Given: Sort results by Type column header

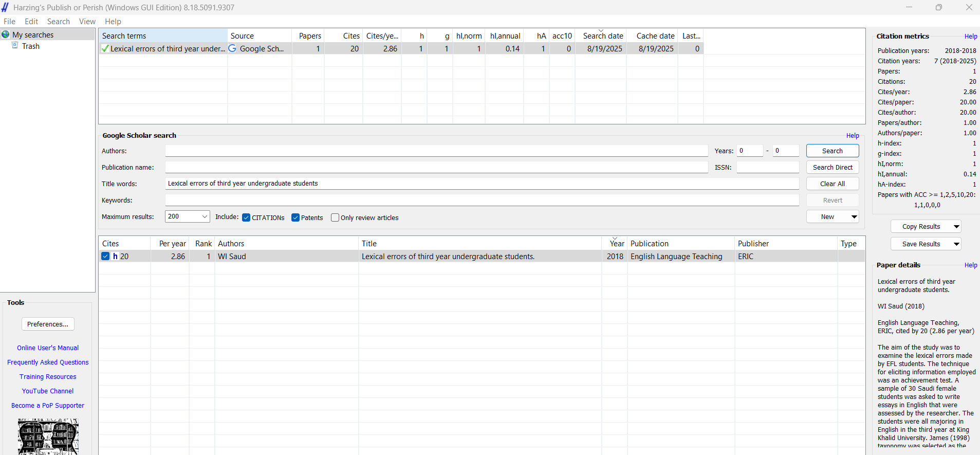Looking at the screenshot, I should point(851,243).
